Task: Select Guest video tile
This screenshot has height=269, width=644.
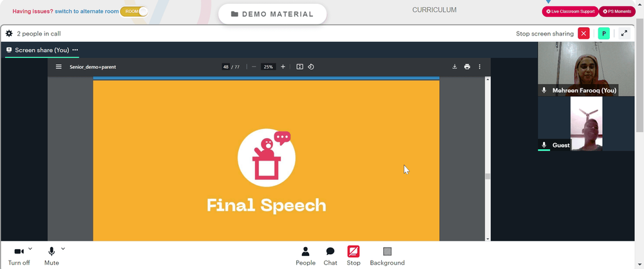Action: [585, 123]
